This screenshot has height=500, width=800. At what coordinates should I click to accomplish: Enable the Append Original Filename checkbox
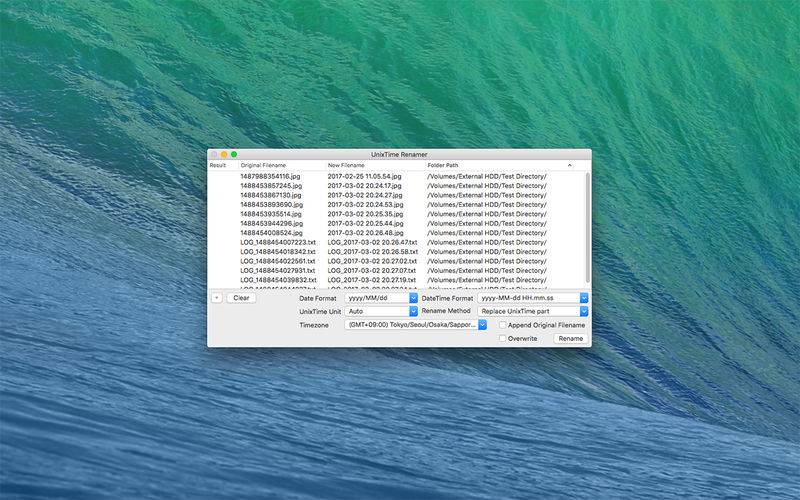[x=503, y=325]
